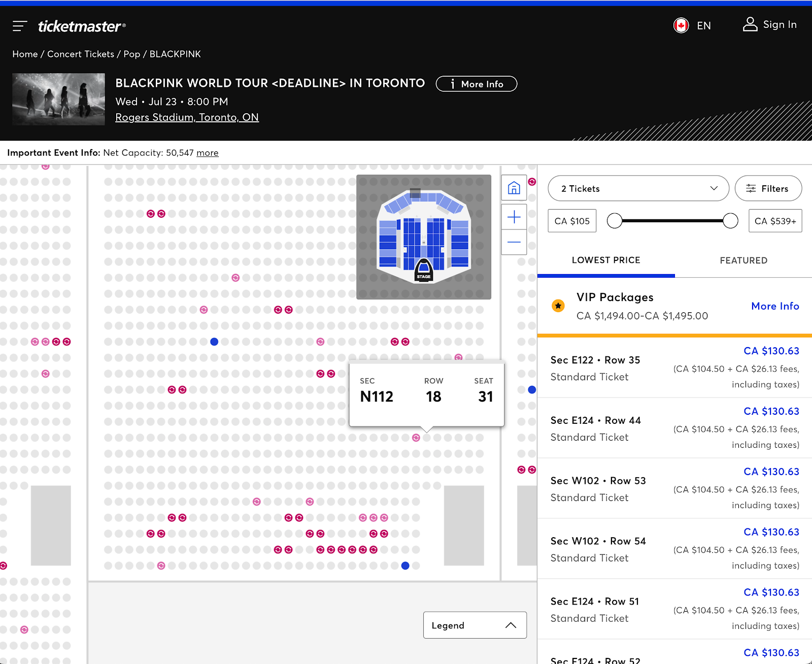Click the Net Capacity: 50,547 text
Screen dimensions: 812x664
(148, 153)
